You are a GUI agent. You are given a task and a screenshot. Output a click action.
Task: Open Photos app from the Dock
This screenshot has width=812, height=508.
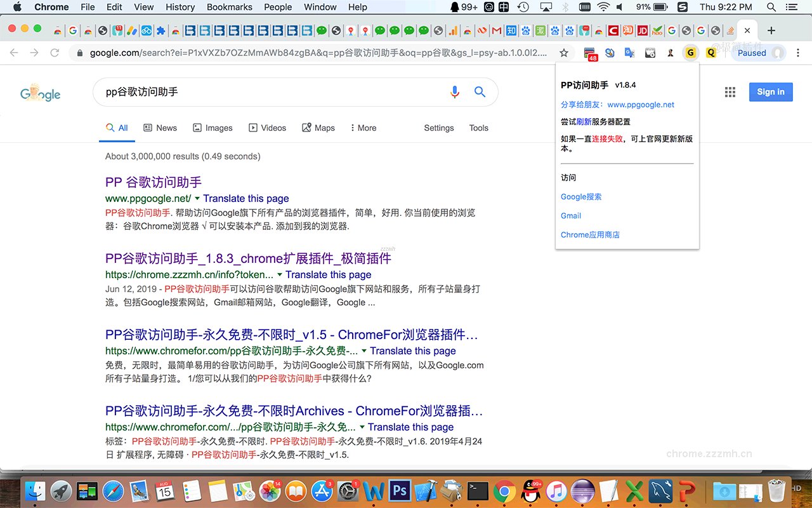[x=270, y=491]
